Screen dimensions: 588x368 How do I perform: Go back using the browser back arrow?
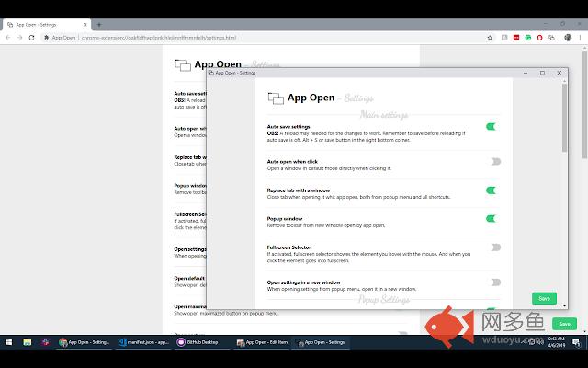(8, 38)
